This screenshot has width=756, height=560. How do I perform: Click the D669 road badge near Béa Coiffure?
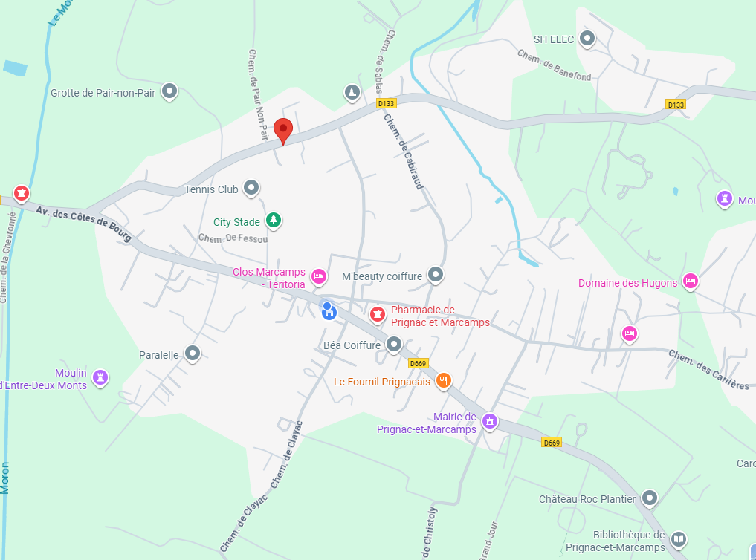[418, 363]
